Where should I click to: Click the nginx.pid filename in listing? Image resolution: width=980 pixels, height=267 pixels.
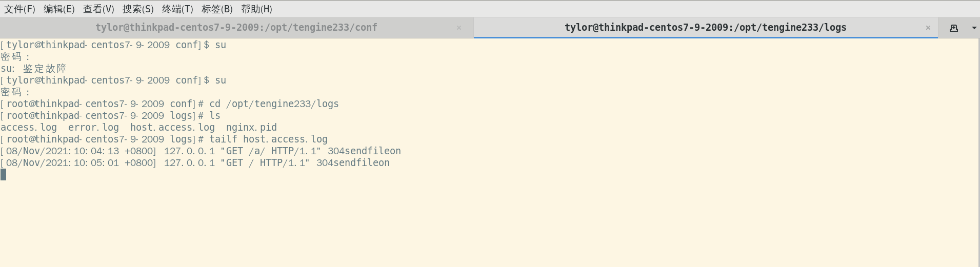pyautogui.click(x=251, y=128)
